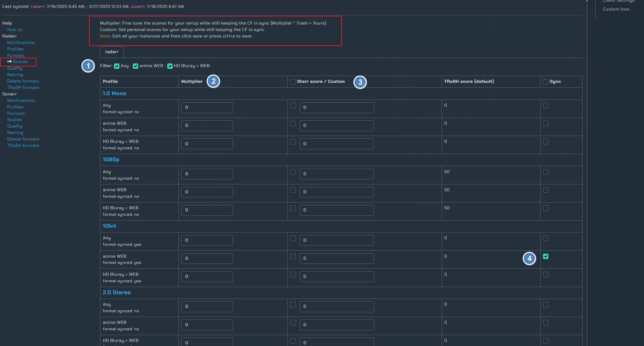Enable Sync checkbox for 1.0 Mono Any

tap(546, 106)
